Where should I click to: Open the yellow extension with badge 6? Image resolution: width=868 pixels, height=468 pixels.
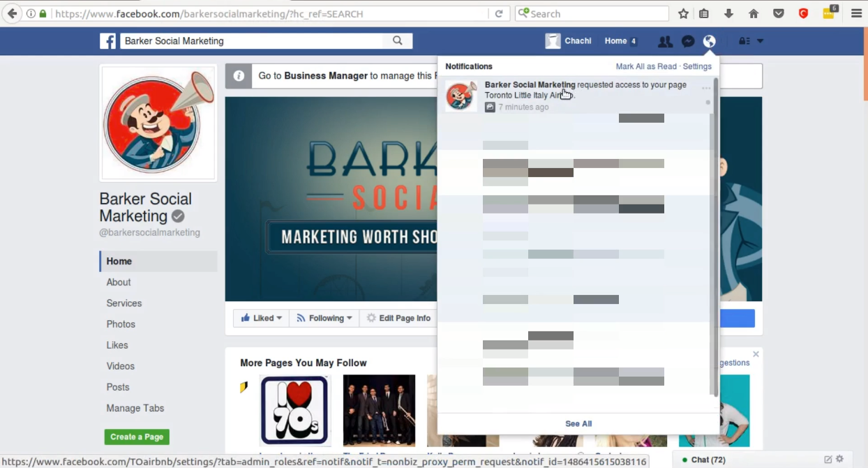pos(829,13)
